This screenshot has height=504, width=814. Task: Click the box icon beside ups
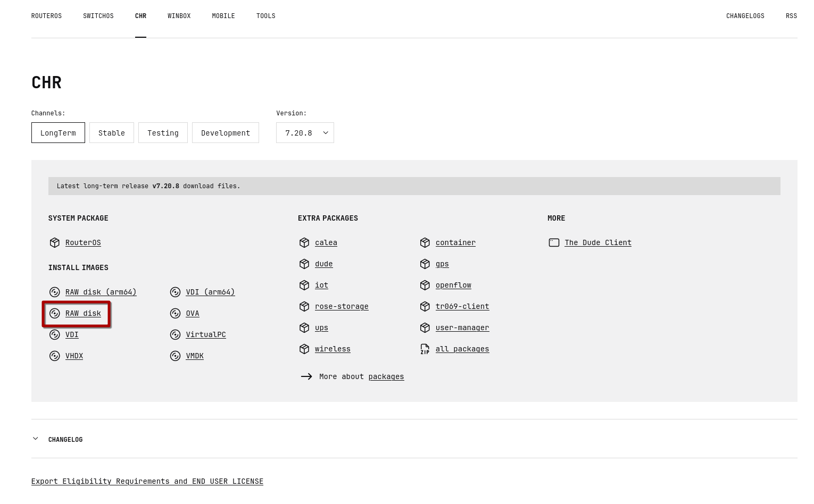click(304, 327)
